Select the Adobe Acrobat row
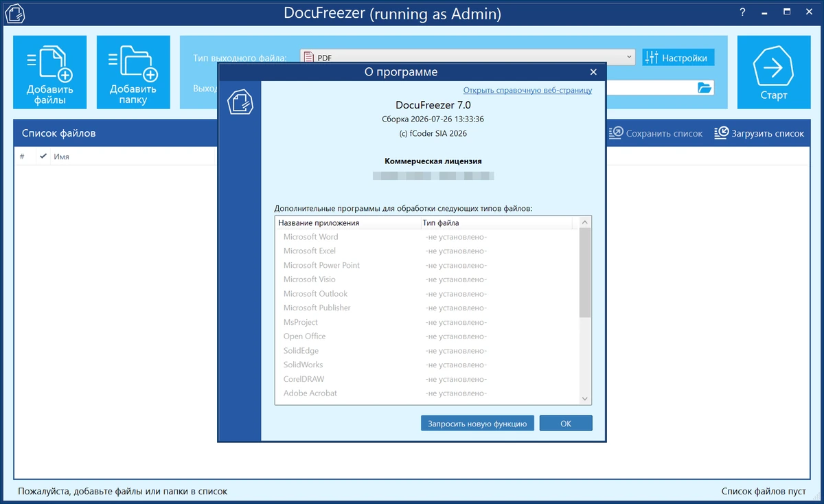Image resolution: width=824 pixels, height=504 pixels. [427, 393]
